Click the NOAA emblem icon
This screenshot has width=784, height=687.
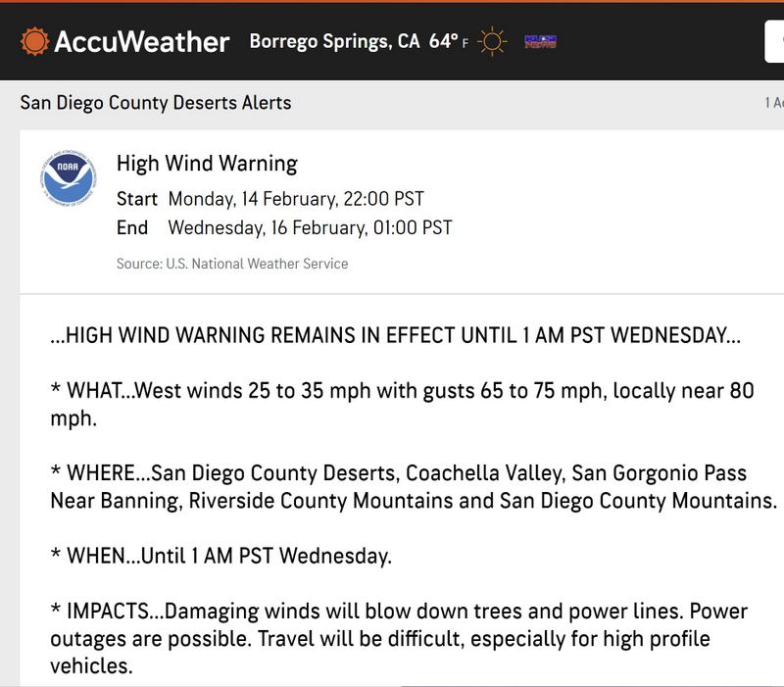(x=68, y=177)
